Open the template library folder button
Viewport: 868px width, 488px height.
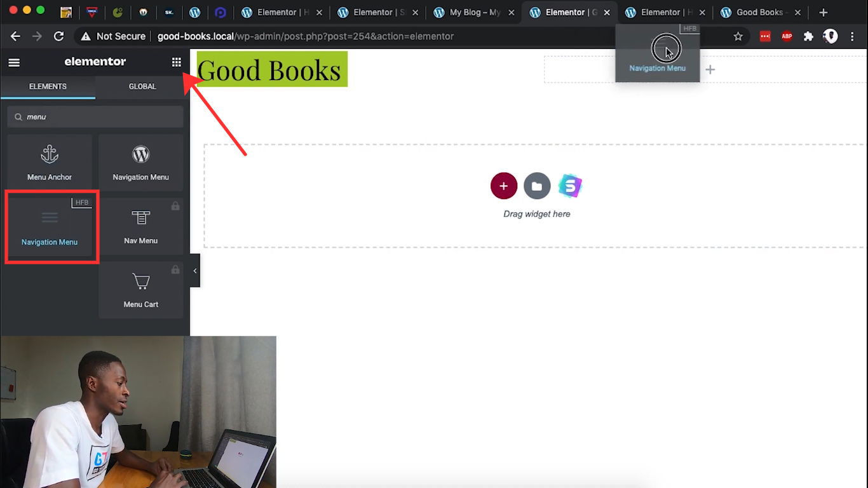pyautogui.click(x=537, y=186)
